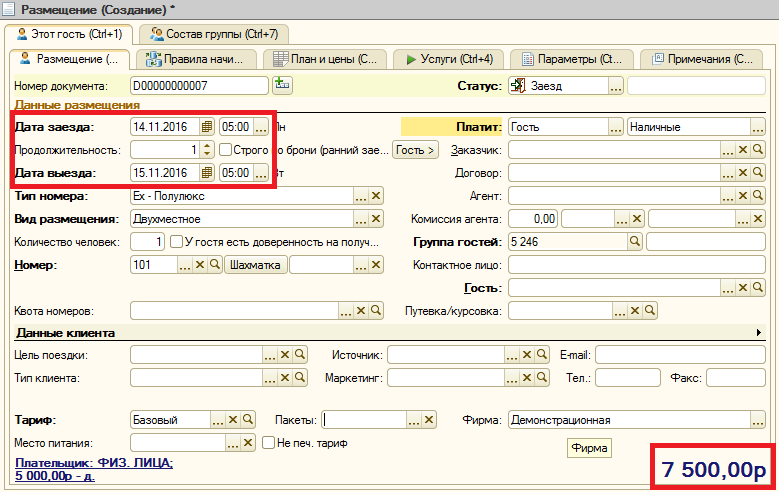The height and width of the screenshot is (492, 779).
Task: Open calendar picker for Дата выезда
Action: coord(207,173)
